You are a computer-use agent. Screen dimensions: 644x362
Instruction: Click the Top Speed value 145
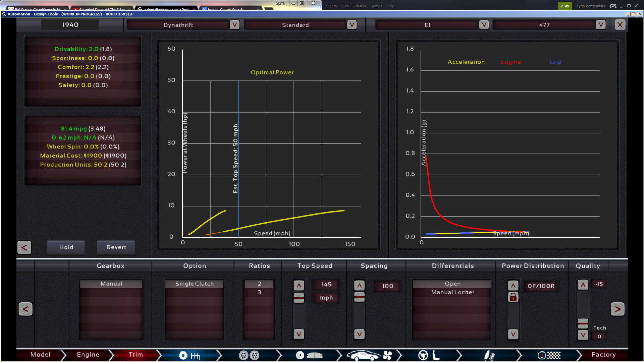tap(326, 285)
